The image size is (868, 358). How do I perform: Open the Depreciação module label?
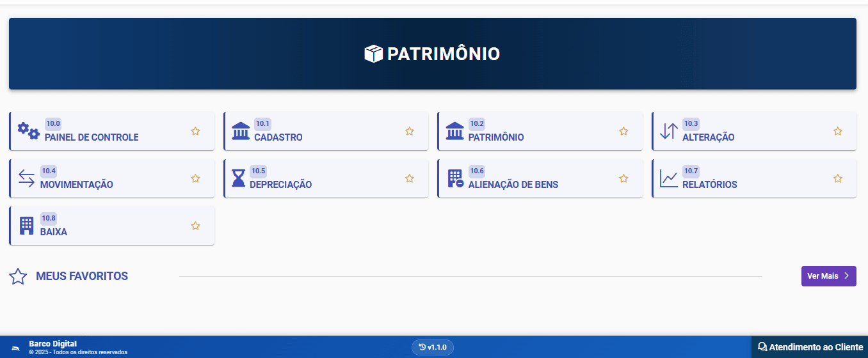click(280, 185)
